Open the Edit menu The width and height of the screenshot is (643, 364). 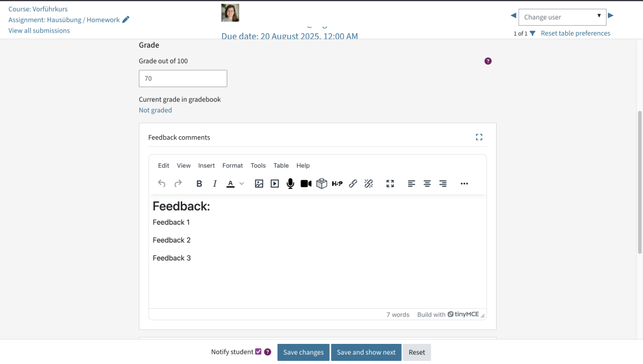click(x=164, y=166)
